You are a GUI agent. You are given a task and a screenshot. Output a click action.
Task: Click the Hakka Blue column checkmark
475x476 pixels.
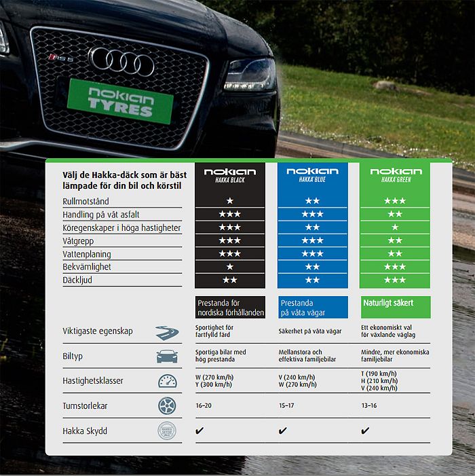[x=282, y=431]
